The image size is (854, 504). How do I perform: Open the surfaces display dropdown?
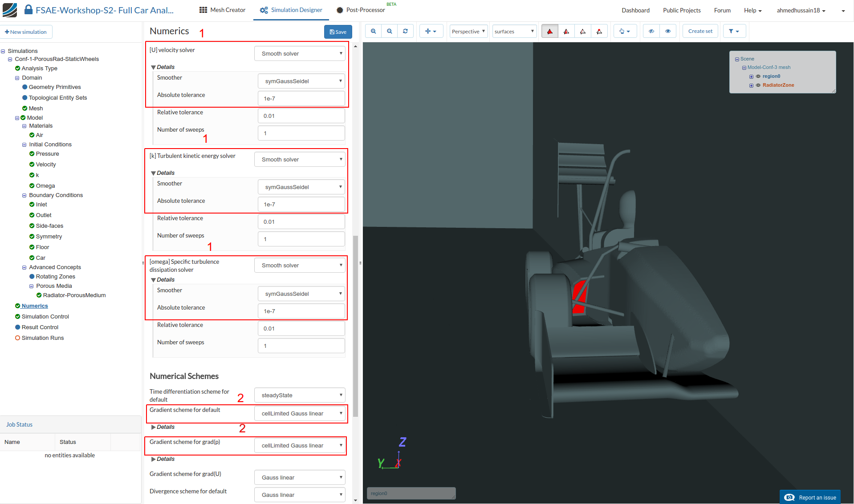(x=514, y=31)
